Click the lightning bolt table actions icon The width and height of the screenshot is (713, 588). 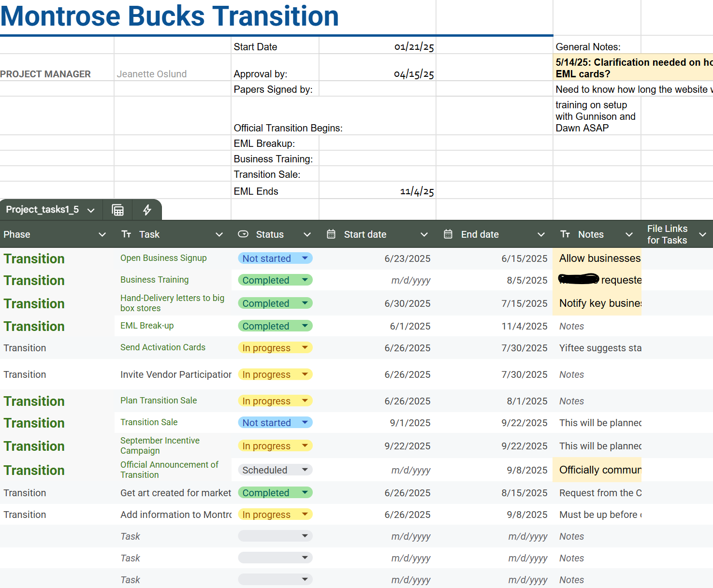point(147,210)
